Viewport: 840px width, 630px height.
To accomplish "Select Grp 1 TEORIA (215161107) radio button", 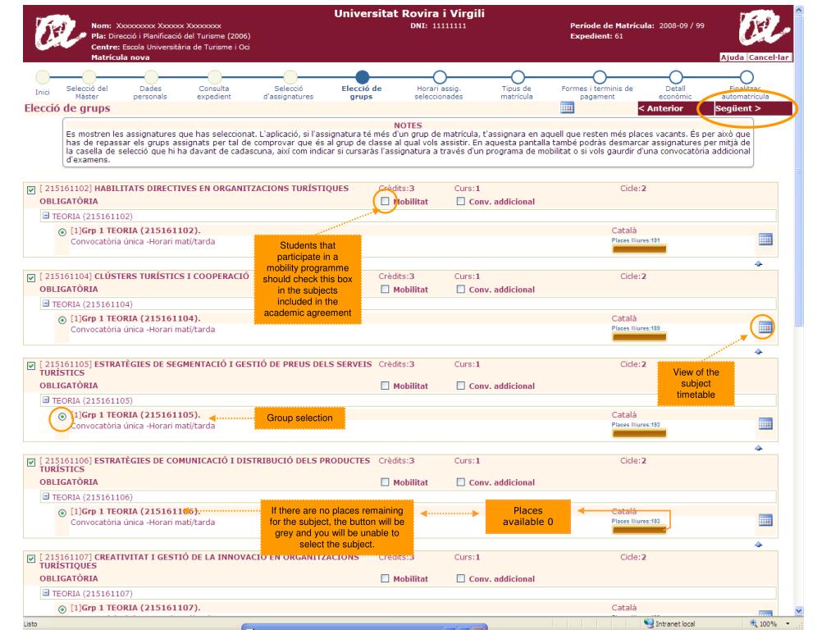I will point(62,609).
